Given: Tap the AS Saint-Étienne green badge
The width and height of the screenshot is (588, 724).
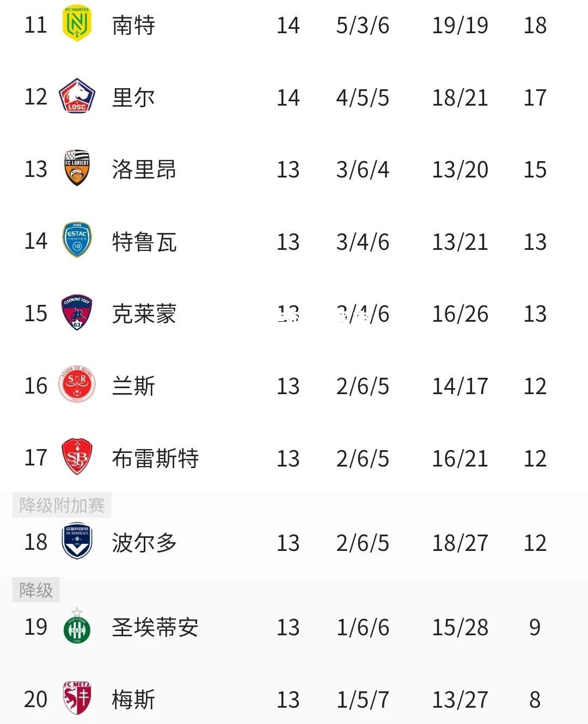Looking at the screenshot, I should click(77, 626).
